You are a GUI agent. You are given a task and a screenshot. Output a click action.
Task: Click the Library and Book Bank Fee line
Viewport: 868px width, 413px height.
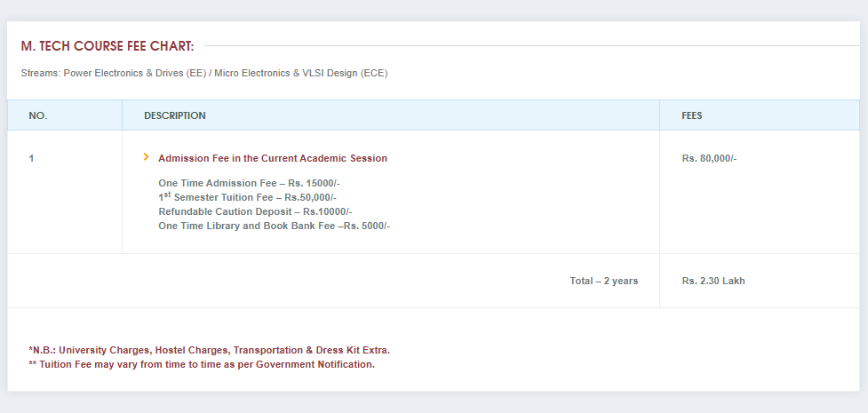click(x=274, y=226)
